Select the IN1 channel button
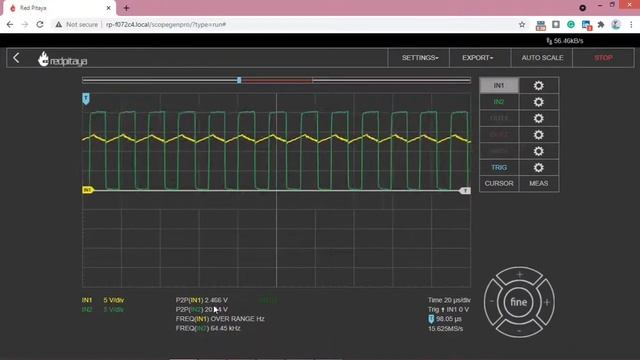The image size is (640, 360). pos(499,85)
